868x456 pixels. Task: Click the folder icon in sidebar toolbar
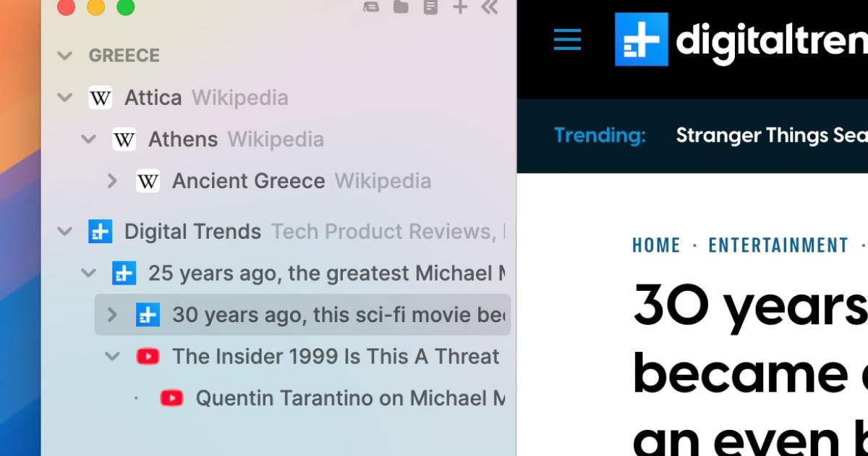point(400,7)
